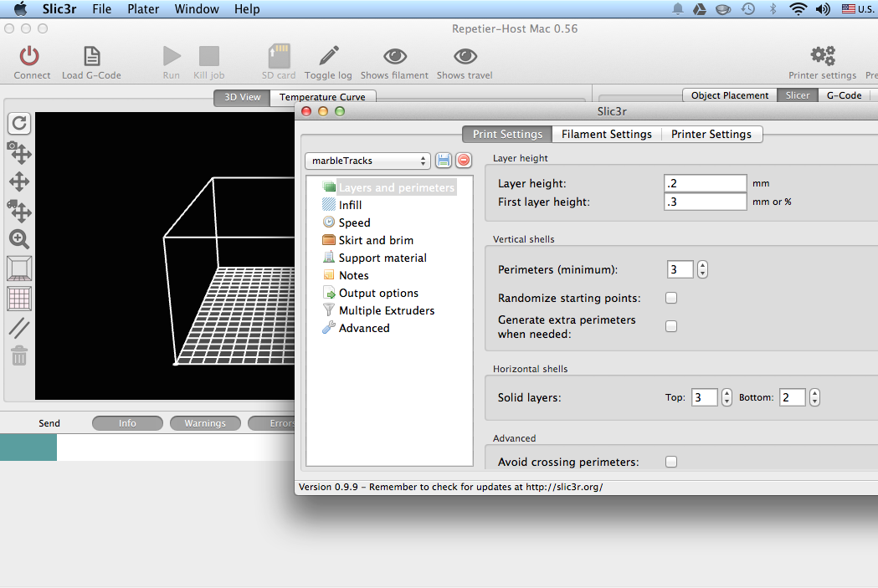878x588 pixels.
Task: Toggle Shows filament eye icon
Action: click(x=395, y=56)
